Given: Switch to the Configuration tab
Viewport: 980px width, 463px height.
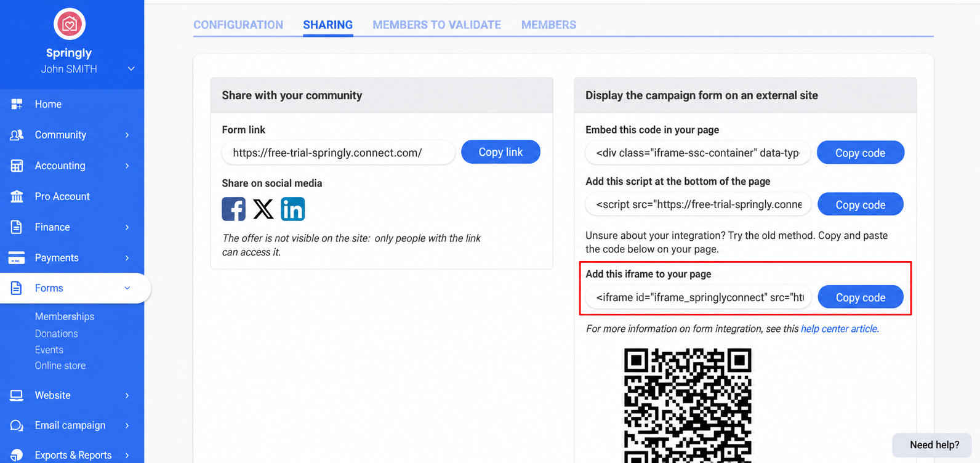Looking at the screenshot, I should tap(238, 25).
